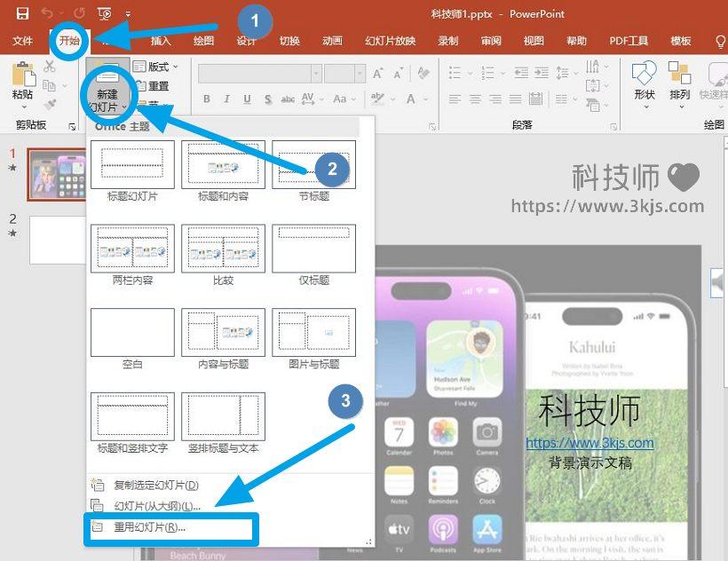Click Align Left paragraph icon
Image resolution: width=728 pixels, height=561 pixels.
tap(455, 99)
